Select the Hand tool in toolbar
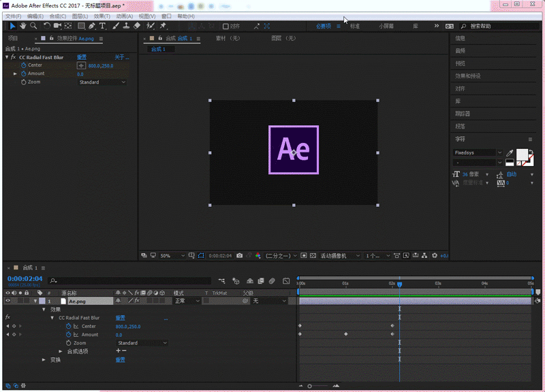This screenshot has width=545, height=392. click(x=22, y=26)
